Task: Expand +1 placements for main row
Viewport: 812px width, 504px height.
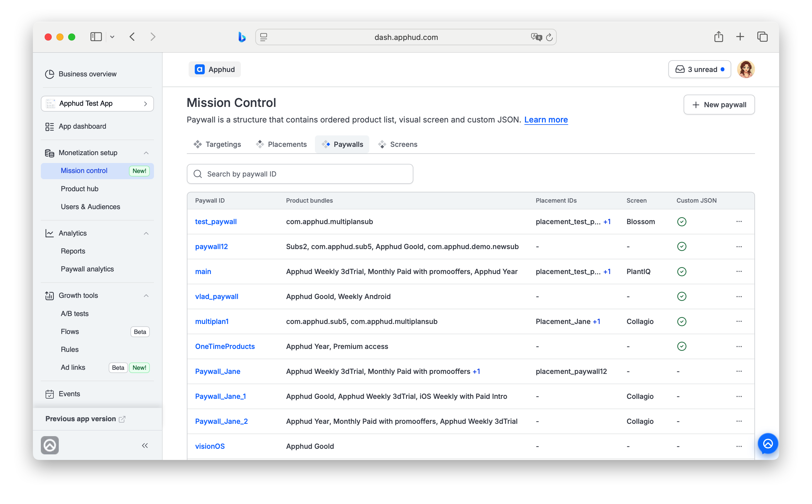Action: coord(607,272)
